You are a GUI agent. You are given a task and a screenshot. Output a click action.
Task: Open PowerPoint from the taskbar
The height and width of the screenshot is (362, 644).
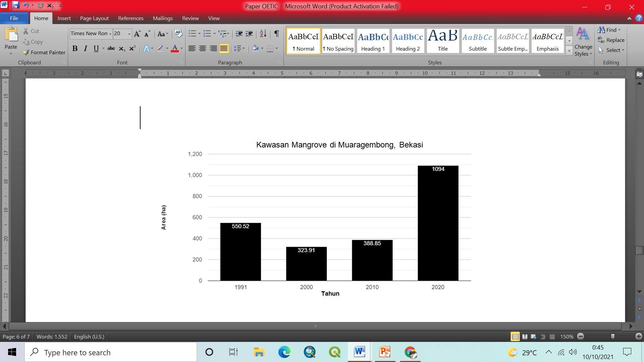(x=385, y=352)
